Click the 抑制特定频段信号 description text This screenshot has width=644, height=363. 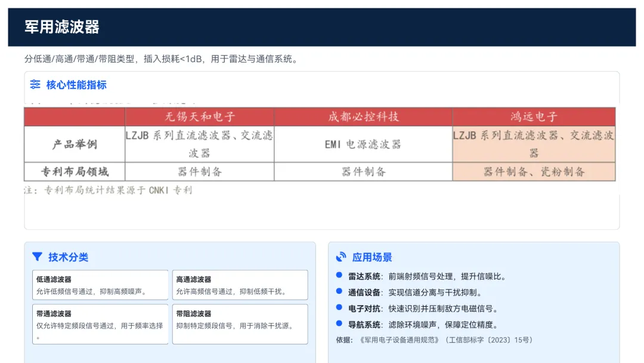coord(236,326)
